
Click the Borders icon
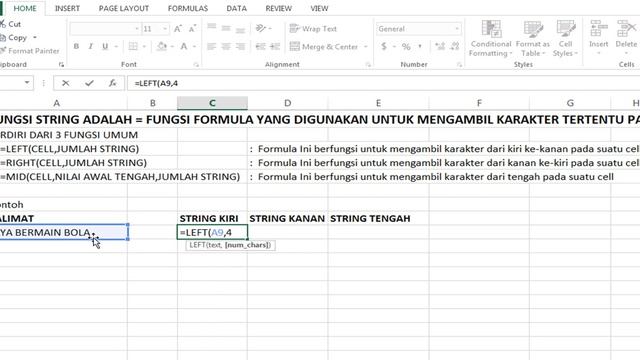tap(133, 47)
